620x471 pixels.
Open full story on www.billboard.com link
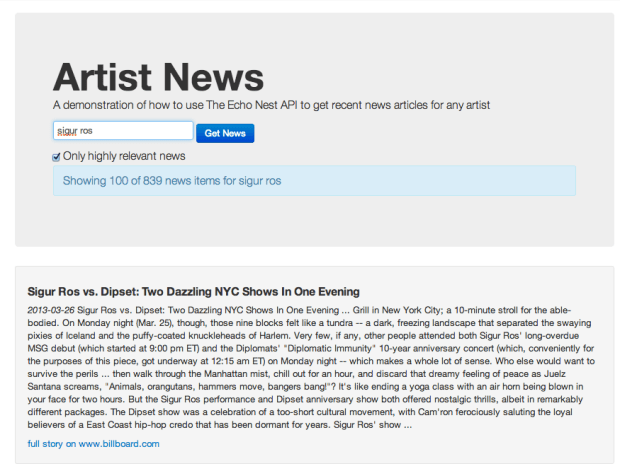click(x=92, y=443)
